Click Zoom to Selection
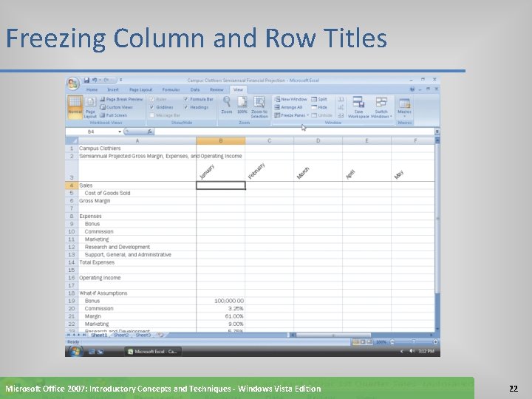This screenshot has height=399, width=532. pyautogui.click(x=259, y=107)
